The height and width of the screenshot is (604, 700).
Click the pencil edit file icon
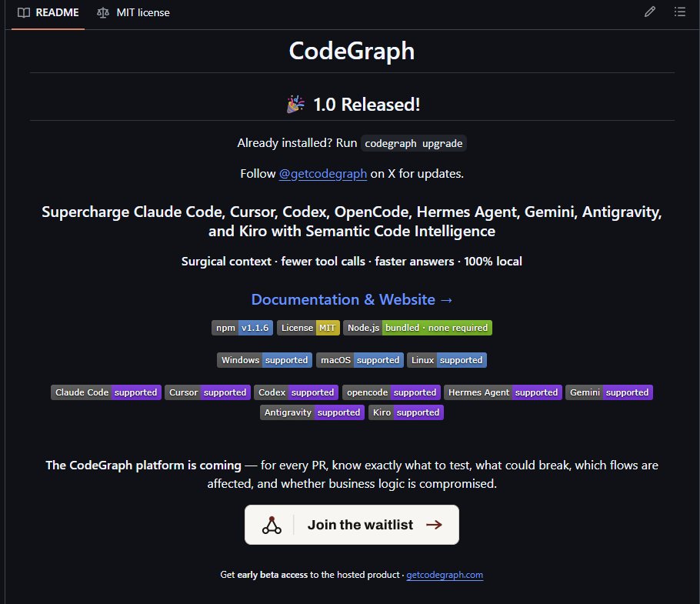click(x=649, y=12)
